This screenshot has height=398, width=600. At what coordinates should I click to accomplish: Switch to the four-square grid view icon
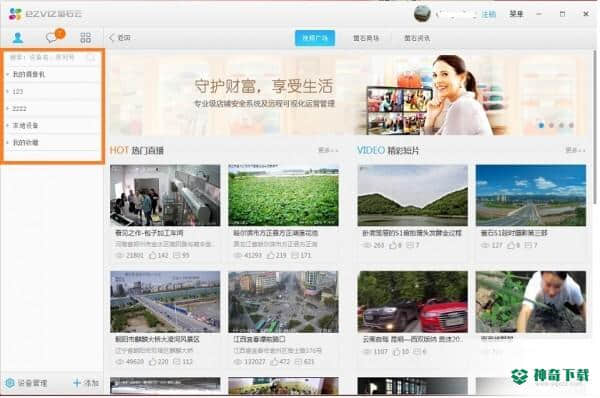tap(85, 38)
